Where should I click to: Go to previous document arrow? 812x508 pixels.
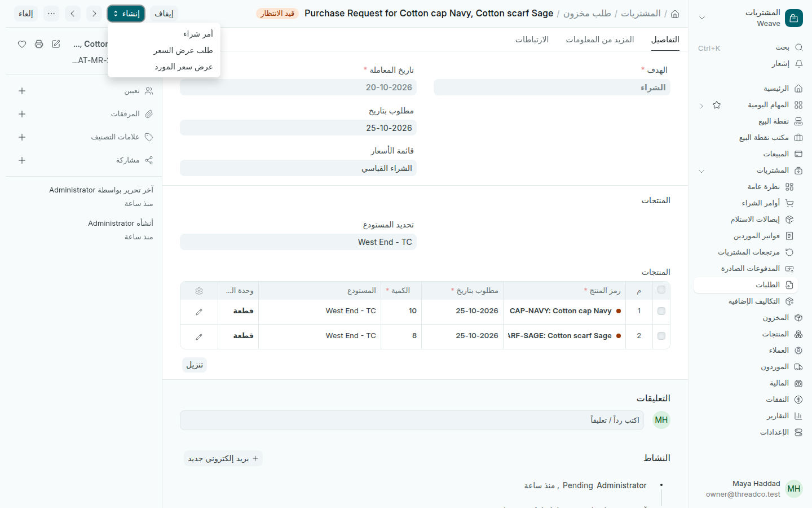[73, 14]
